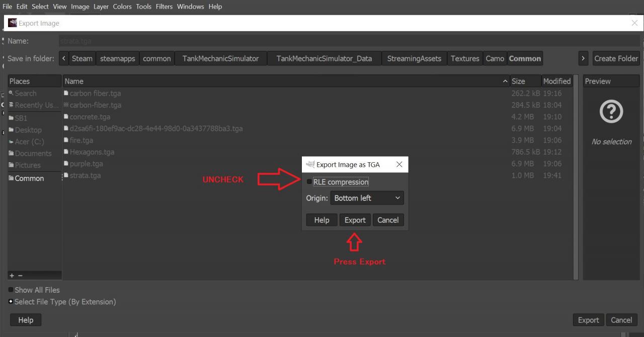The image size is (644, 337).
Task: Open the Colors menu
Action: click(122, 7)
